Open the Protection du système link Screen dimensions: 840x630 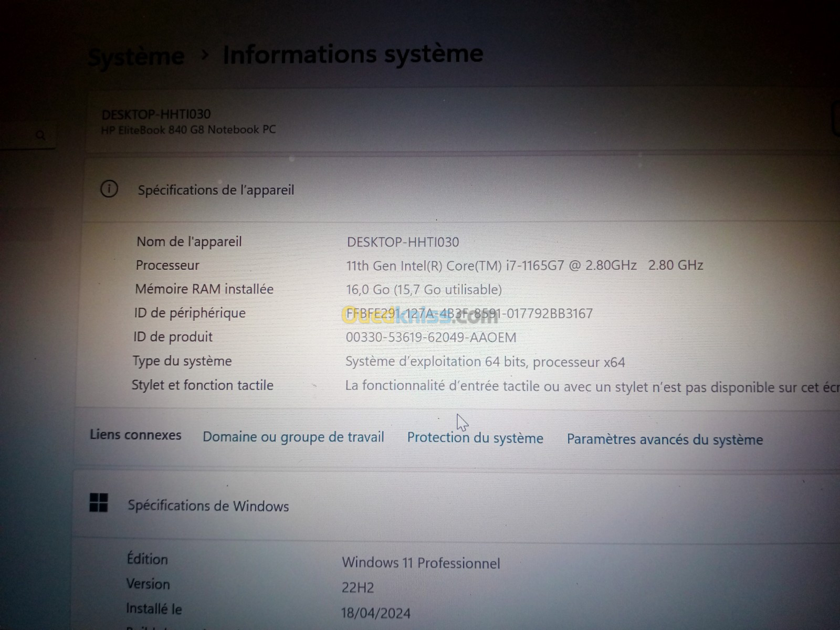475,438
